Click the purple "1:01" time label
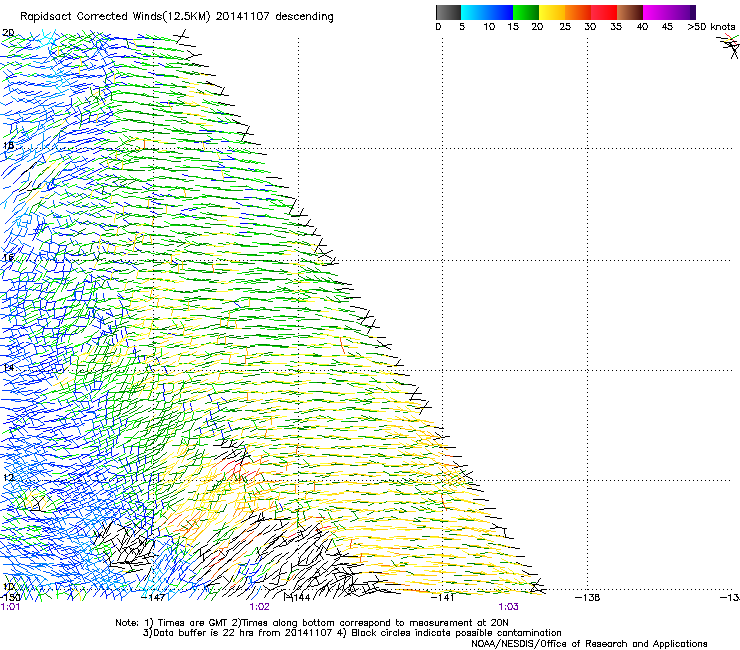This screenshot has width=740, height=650. click(x=10, y=607)
